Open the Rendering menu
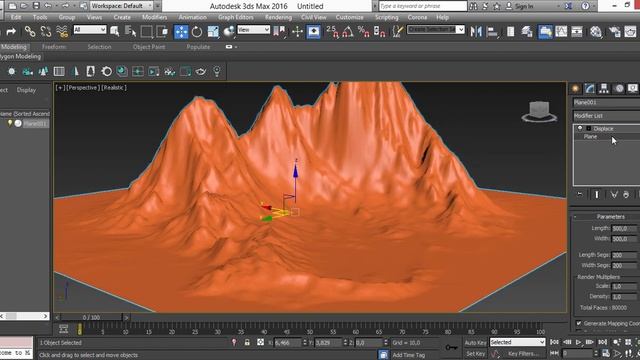Image resolution: width=640 pixels, height=360 pixels. pos(278,17)
